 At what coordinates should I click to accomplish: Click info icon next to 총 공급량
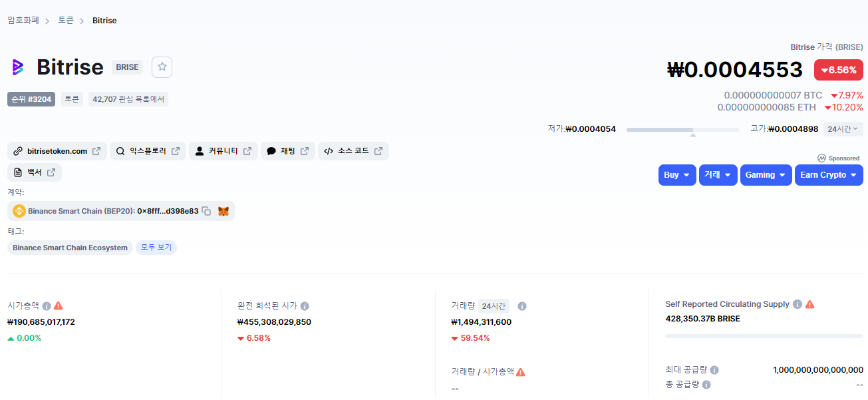(x=706, y=385)
